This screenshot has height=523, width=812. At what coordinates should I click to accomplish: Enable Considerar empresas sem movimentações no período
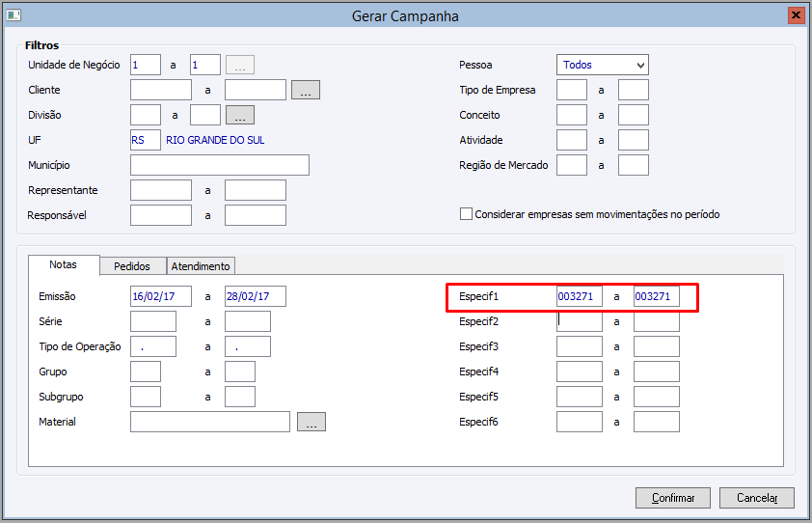(466, 214)
